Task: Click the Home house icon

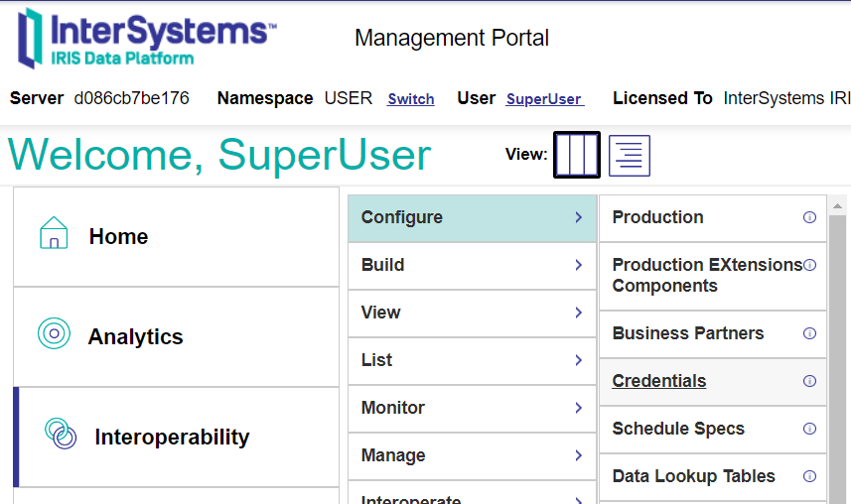Action: tap(54, 234)
